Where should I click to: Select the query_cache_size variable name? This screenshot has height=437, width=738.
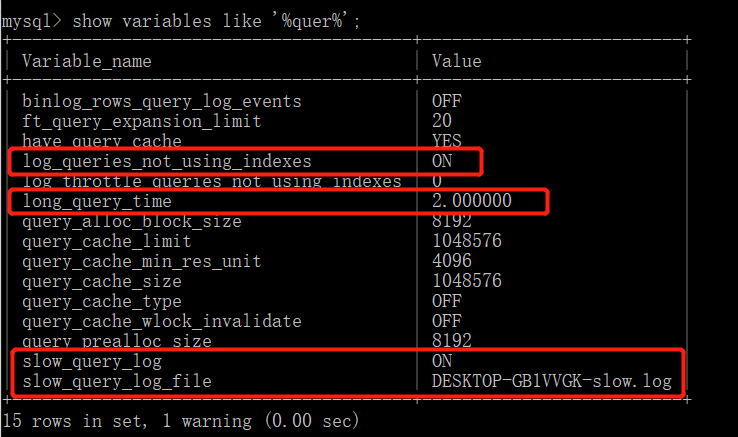[x=101, y=282]
